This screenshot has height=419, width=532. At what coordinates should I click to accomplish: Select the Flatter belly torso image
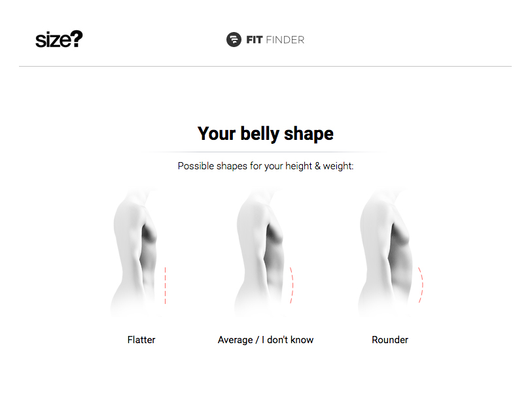(x=138, y=252)
